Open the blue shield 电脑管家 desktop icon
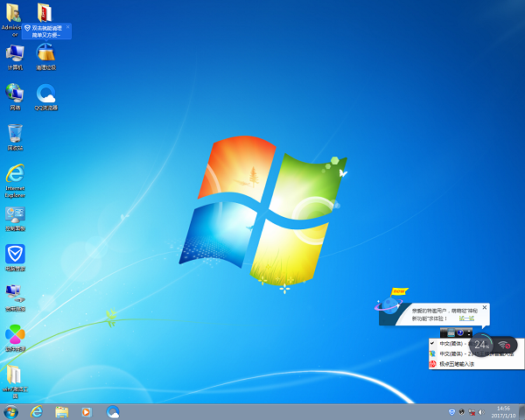The height and width of the screenshot is (420, 525). (15, 255)
